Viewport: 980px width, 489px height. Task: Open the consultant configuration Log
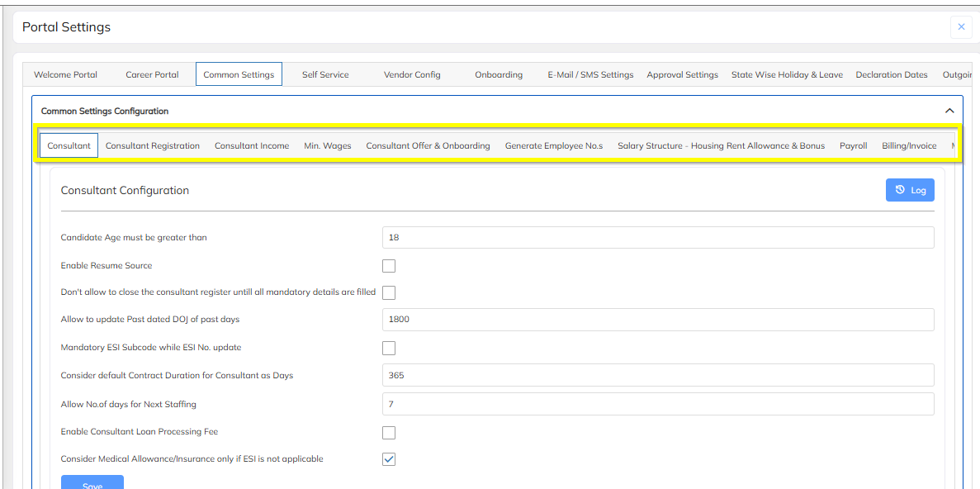910,190
